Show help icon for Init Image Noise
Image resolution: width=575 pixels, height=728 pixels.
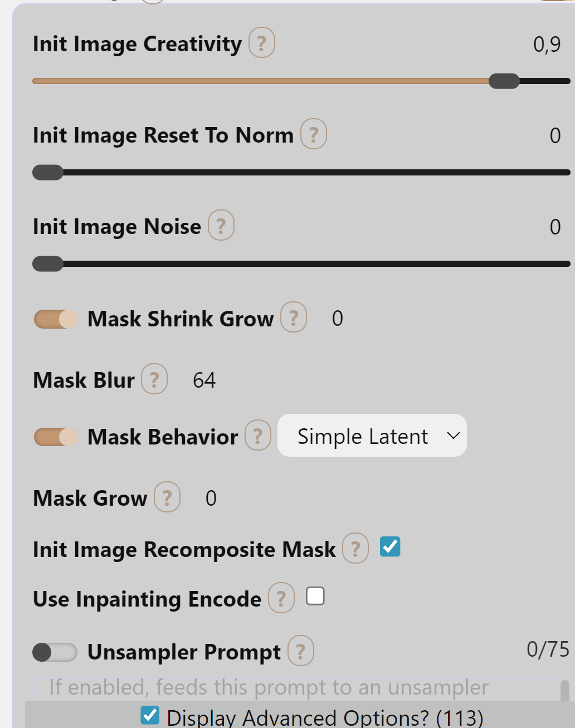[221, 226]
